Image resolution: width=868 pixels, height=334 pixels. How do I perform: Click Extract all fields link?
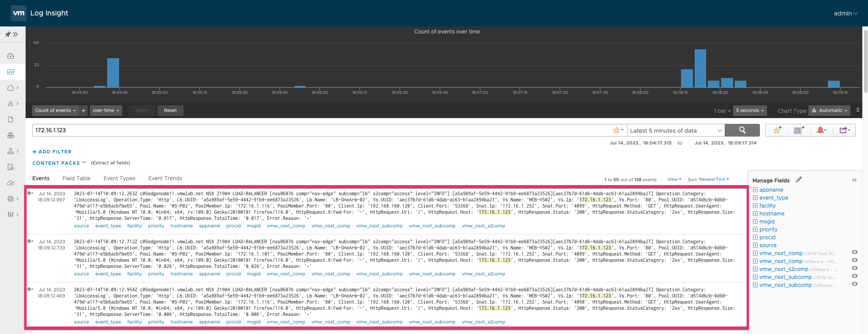coord(111,163)
